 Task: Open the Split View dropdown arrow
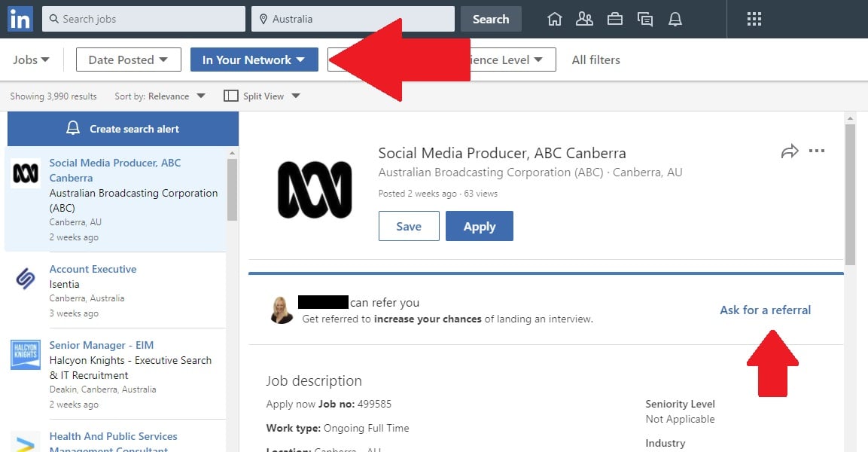coord(296,96)
